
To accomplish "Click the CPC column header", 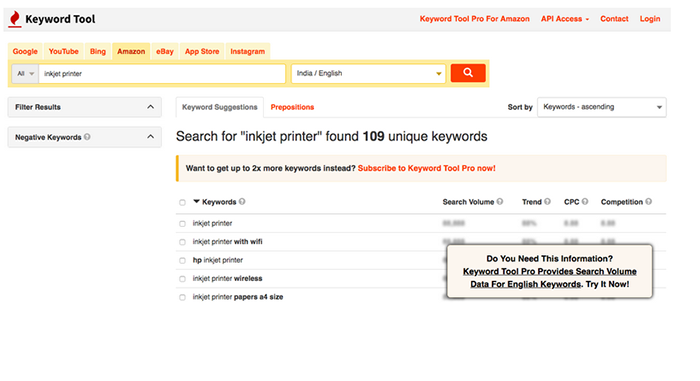I will point(571,202).
